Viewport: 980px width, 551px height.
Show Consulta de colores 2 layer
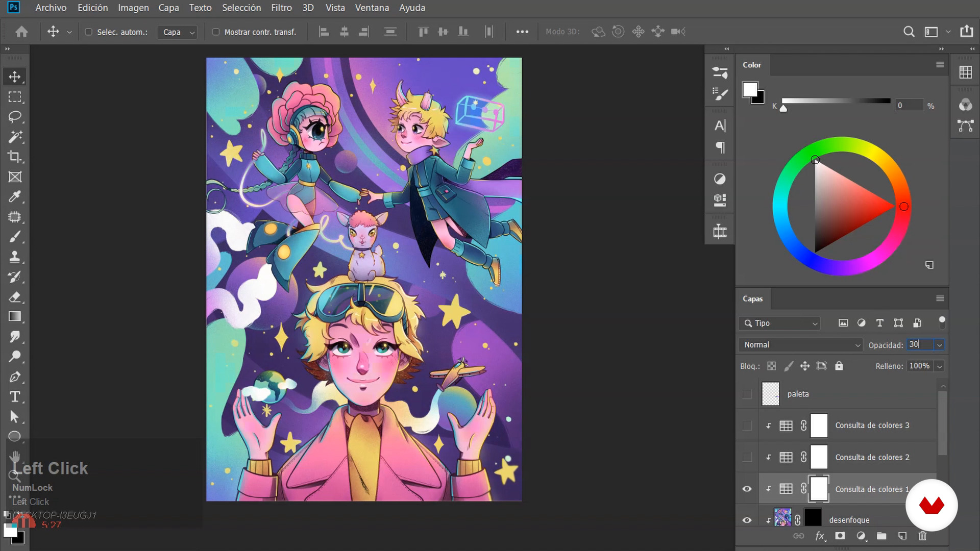click(747, 457)
